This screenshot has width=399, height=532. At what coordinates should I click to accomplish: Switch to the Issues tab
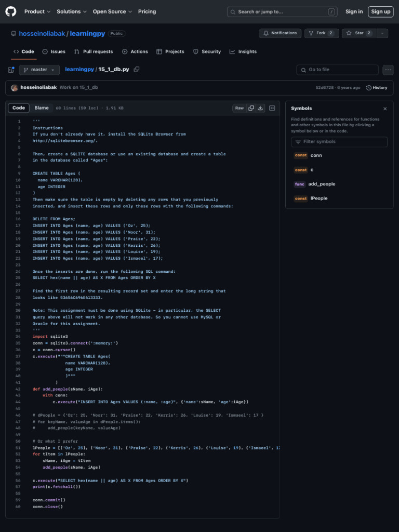(x=54, y=51)
